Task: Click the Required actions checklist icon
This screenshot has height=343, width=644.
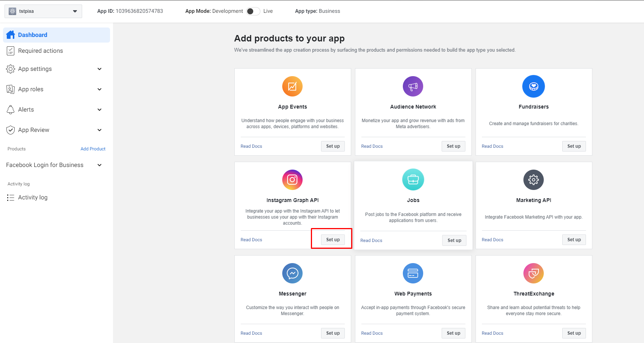Action: tap(11, 51)
